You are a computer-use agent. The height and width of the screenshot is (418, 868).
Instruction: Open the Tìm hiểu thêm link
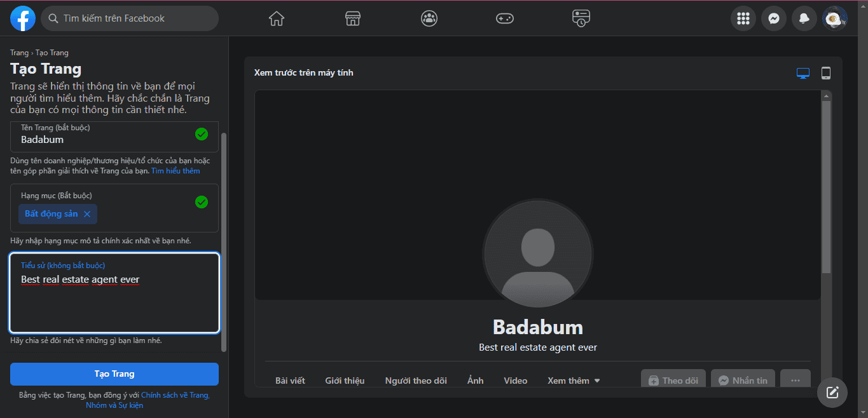click(x=176, y=171)
